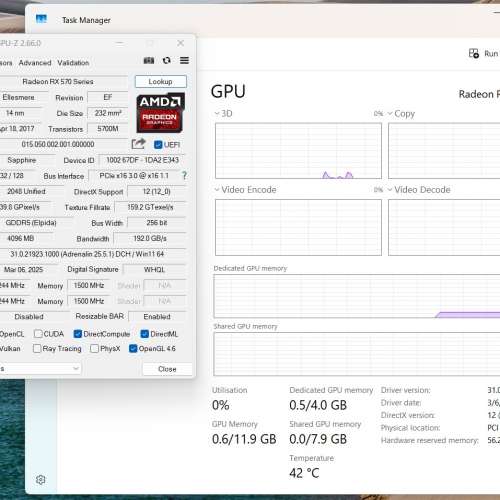The image size is (500, 500).
Task: Click the 159.2 GTexel/s texture fillrate value
Action: click(150, 207)
